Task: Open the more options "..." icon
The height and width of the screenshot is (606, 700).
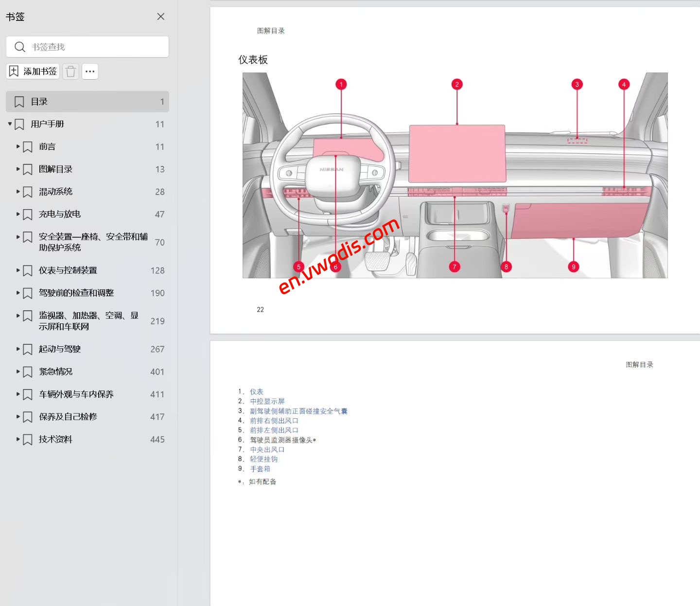Action: 90,71
